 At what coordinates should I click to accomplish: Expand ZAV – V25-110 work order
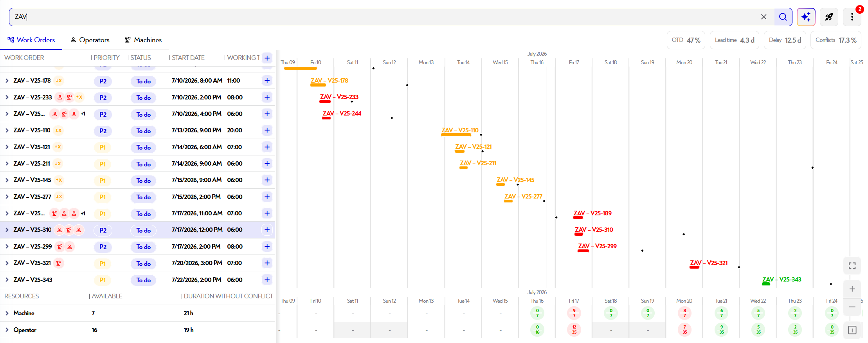click(7, 130)
